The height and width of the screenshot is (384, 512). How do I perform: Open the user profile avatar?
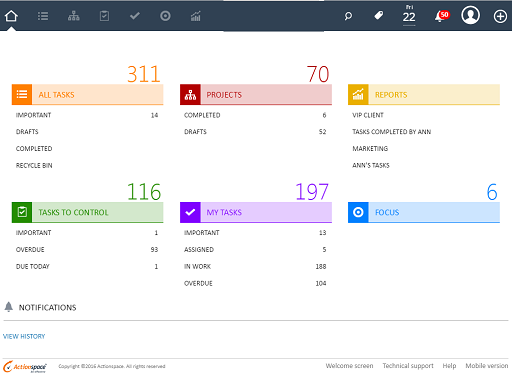pos(470,15)
